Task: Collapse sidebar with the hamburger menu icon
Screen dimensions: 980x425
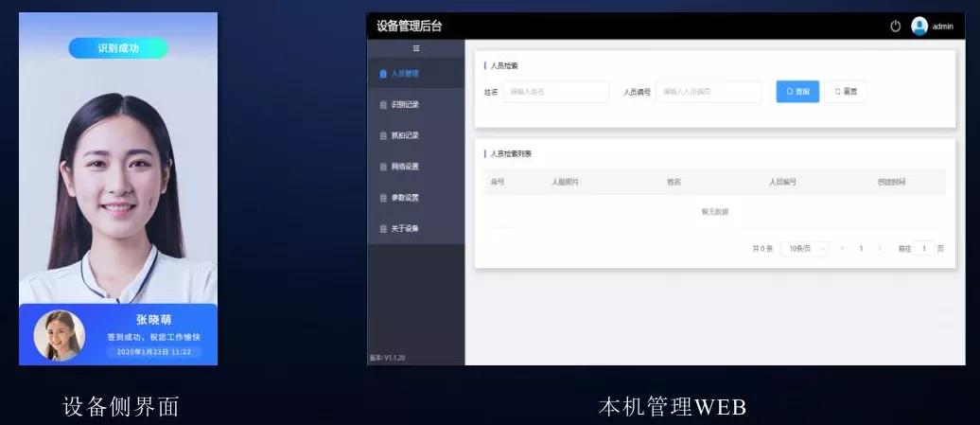Action: (416, 48)
